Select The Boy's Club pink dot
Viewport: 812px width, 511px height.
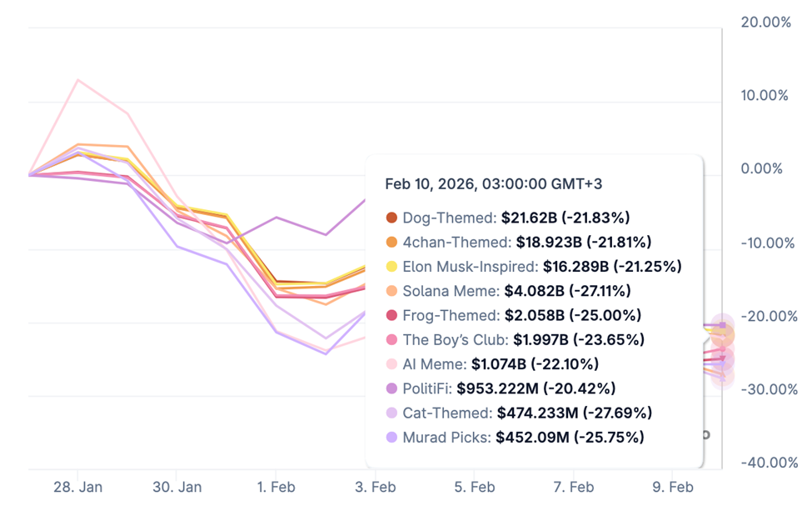point(391,340)
